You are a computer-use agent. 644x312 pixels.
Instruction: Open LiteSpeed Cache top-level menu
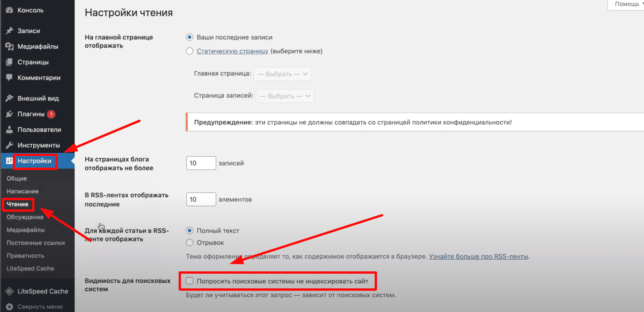pos(37,291)
